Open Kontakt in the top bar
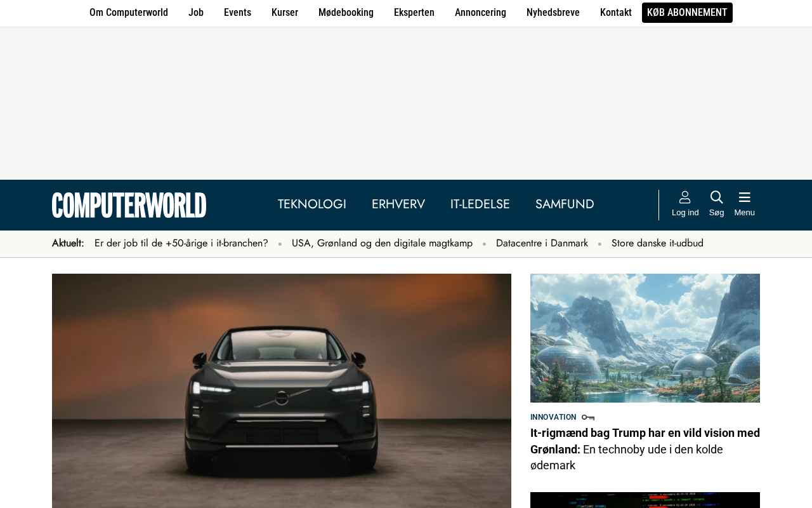Viewport: 812px width, 508px height. coord(616,13)
